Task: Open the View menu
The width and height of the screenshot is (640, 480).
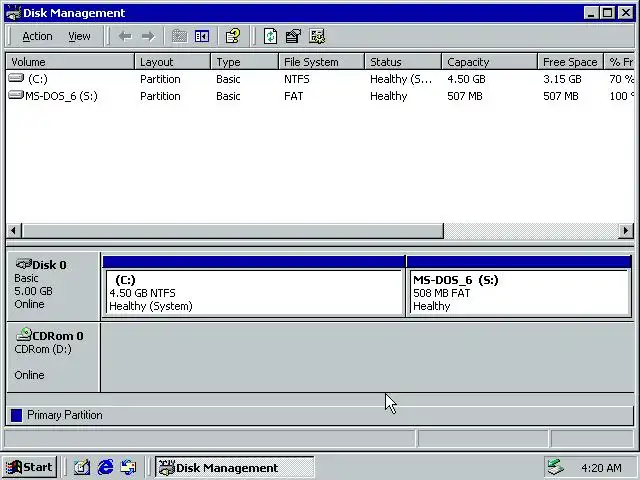Action: (x=79, y=37)
